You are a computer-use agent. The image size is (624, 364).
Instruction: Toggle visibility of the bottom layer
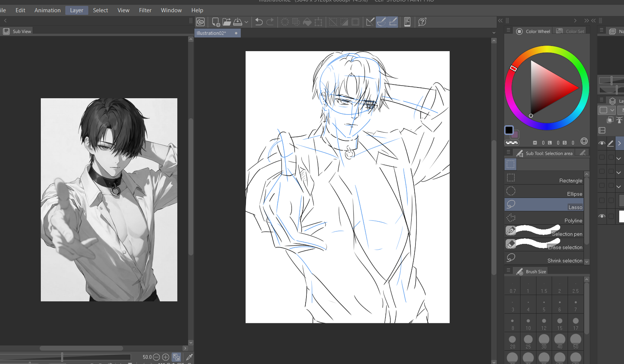(602, 216)
